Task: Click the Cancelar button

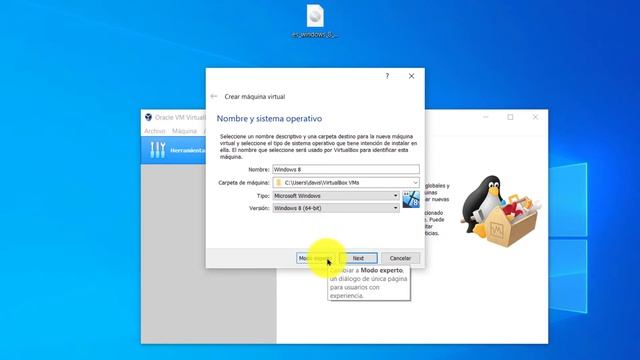Action: [400, 258]
